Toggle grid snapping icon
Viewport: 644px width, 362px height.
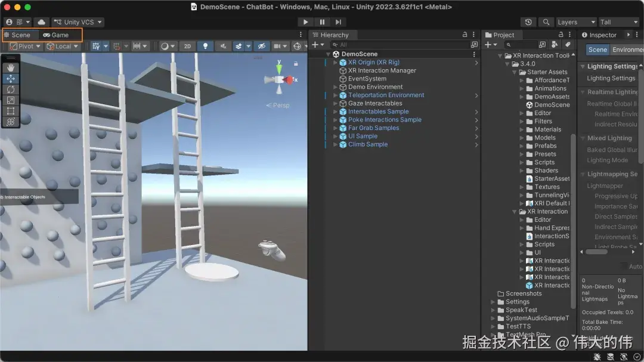click(x=117, y=47)
